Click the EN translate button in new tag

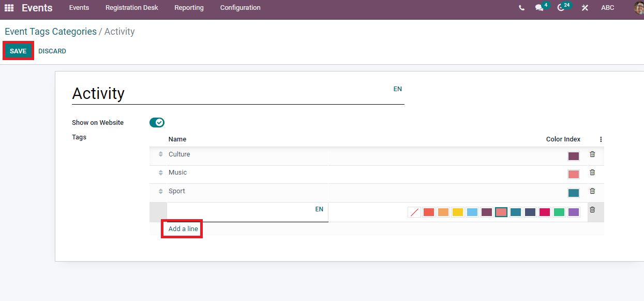pos(319,209)
